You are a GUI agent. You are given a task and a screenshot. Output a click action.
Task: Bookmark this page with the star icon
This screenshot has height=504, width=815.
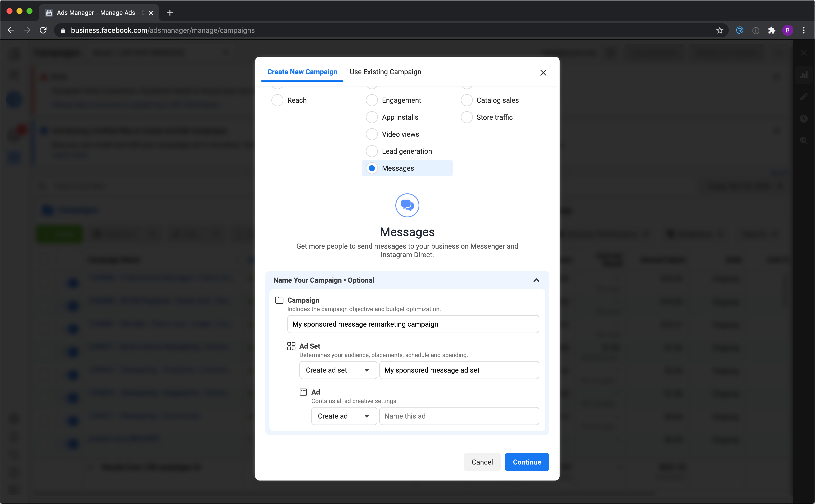720,30
